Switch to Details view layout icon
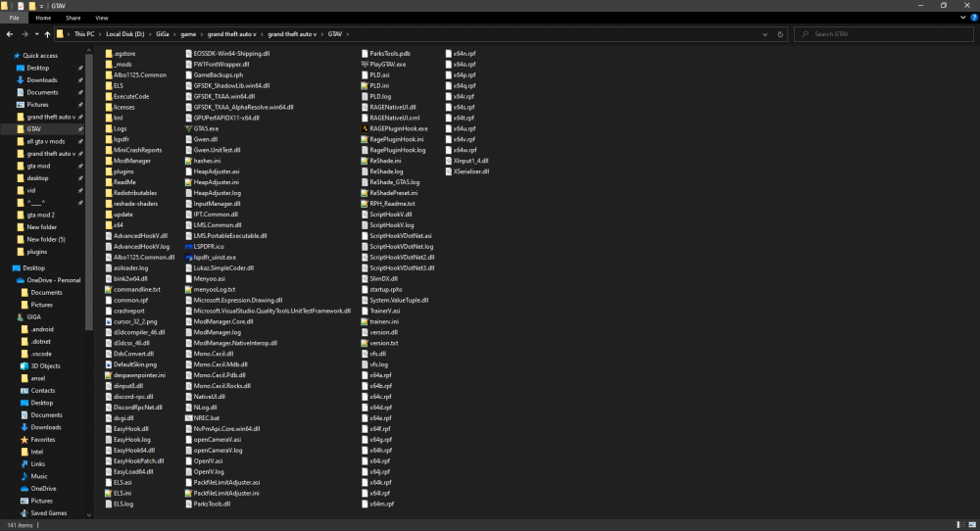Viewport: 980px width, 531px height. tap(960, 525)
